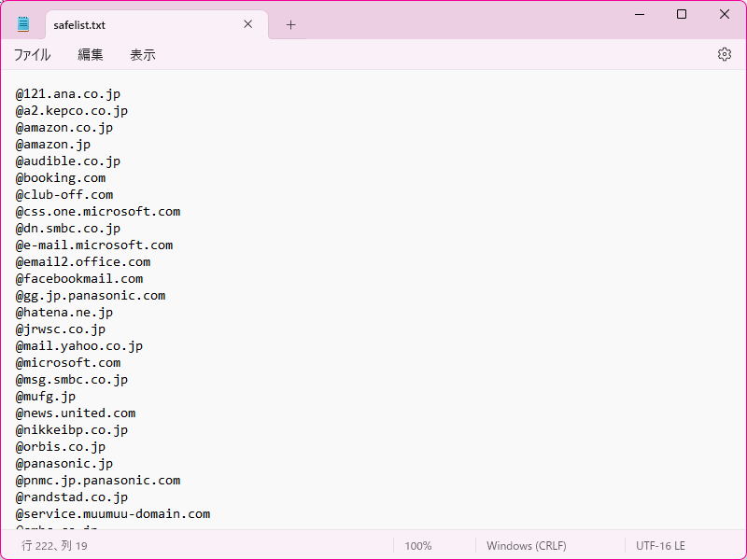Close the safelist.txt tab
747x560 pixels.
[x=247, y=24]
